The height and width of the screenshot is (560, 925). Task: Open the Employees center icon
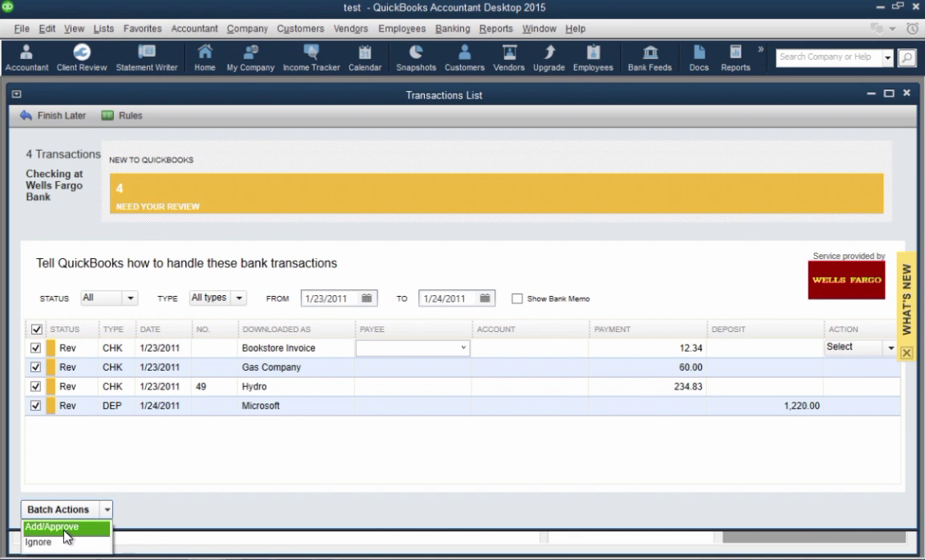pyautogui.click(x=593, y=58)
